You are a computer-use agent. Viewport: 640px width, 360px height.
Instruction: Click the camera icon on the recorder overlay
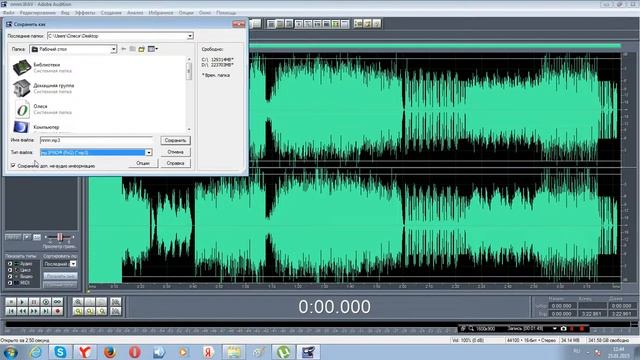564,328
